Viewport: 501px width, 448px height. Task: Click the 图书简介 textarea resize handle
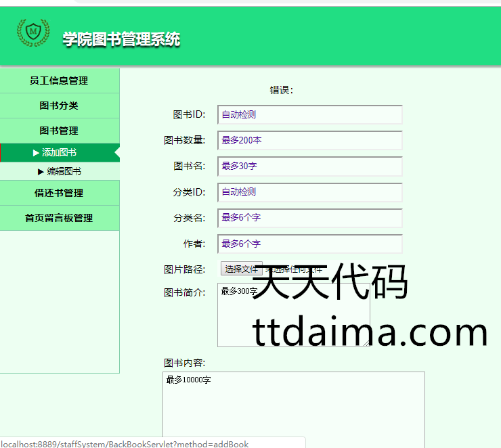(x=367, y=344)
